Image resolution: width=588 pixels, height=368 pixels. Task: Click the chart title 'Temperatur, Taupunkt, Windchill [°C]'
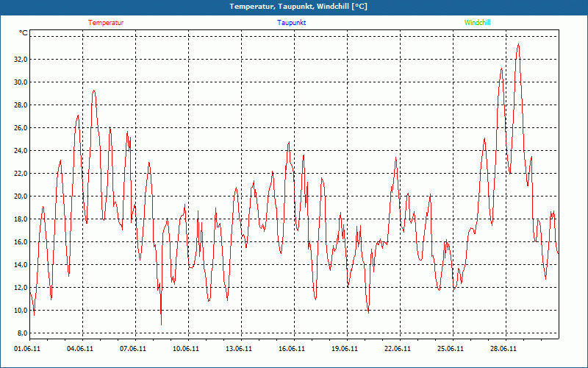pos(298,7)
